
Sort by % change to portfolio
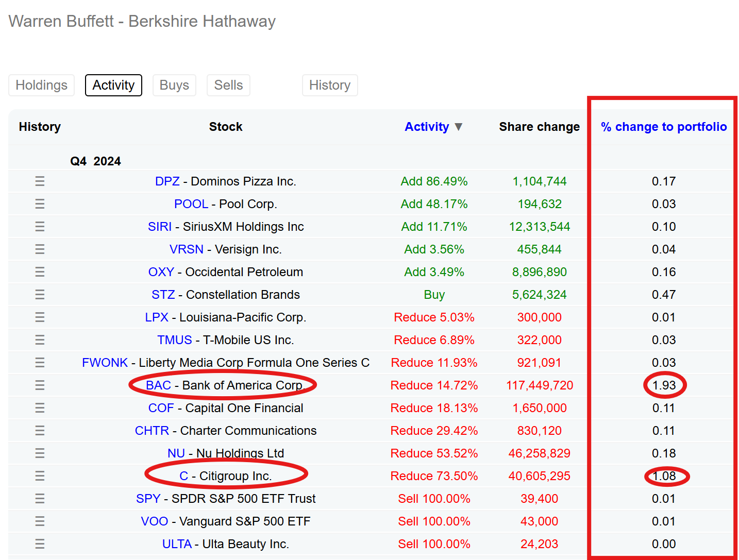(x=664, y=127)
